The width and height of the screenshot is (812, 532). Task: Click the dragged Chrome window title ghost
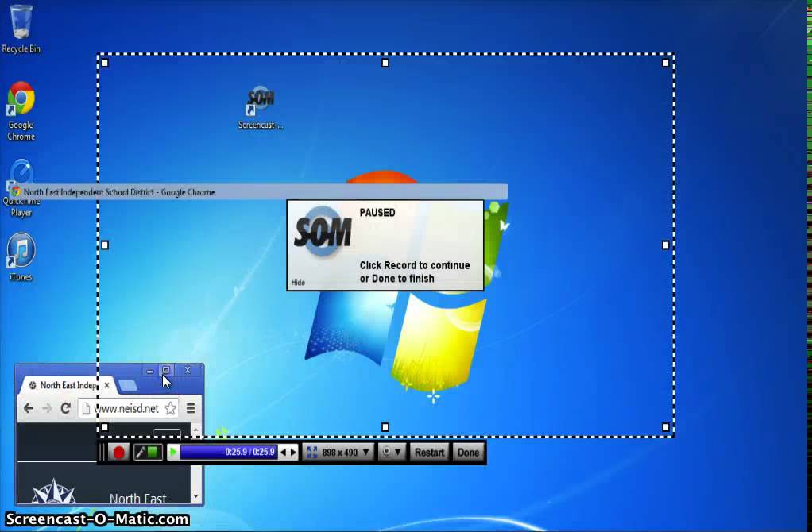click(259, 192)
